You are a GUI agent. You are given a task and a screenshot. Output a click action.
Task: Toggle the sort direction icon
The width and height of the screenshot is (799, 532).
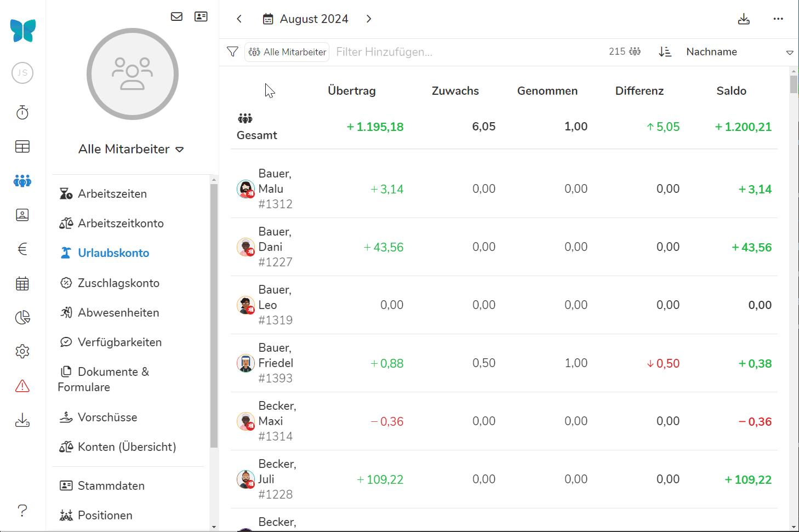point(665,52)
